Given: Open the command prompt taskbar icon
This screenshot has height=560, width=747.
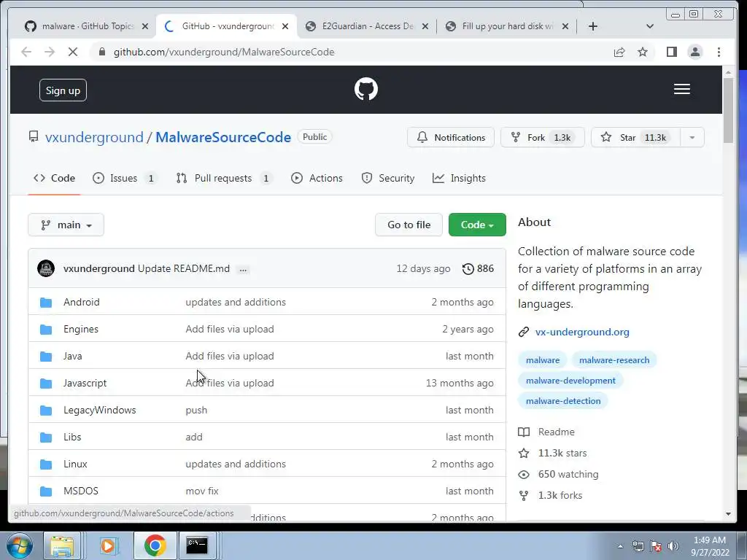Looking at the screenshot, I should (197, 545).
